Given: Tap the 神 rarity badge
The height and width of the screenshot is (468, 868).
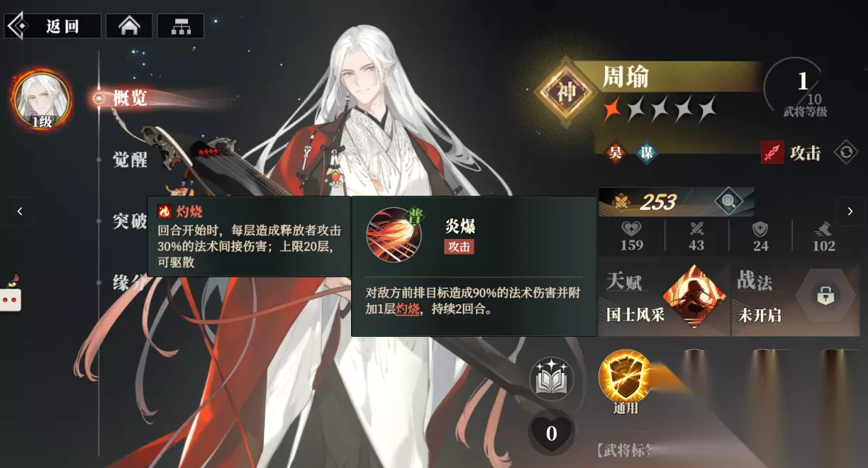Looking at the screenshot, I should click(x=565, y=91).
